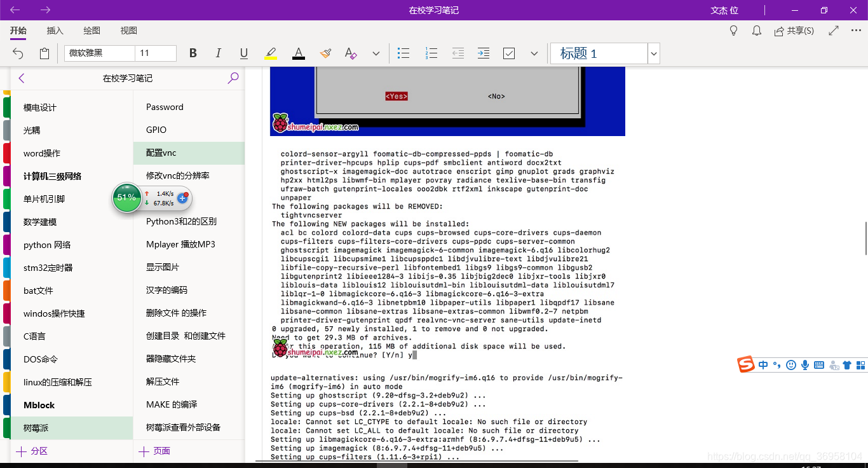Apply the yellow text highlight color
This screenshot has height=468, width=868.
click(271, 53)
